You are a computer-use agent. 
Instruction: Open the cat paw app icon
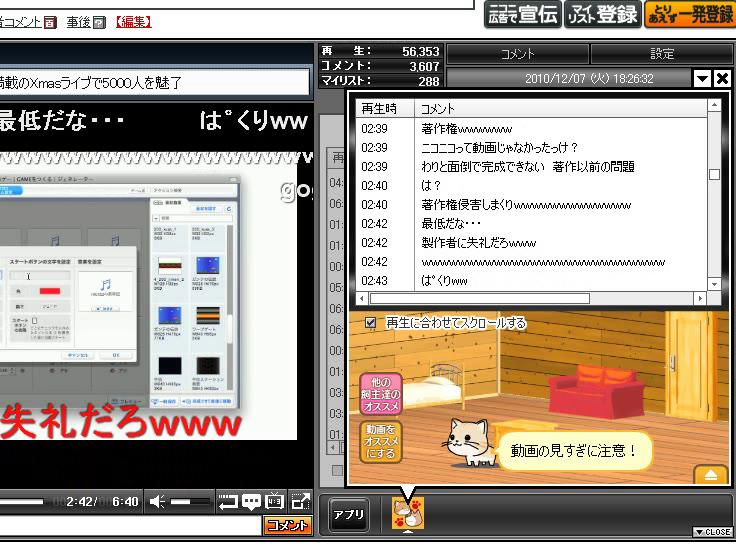tap(408, 513)
